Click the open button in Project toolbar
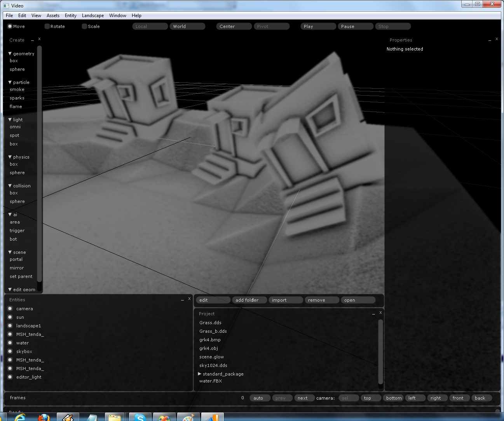Image resolution: width=504 pixels, height=421 pixels. (x=358, y=300)
